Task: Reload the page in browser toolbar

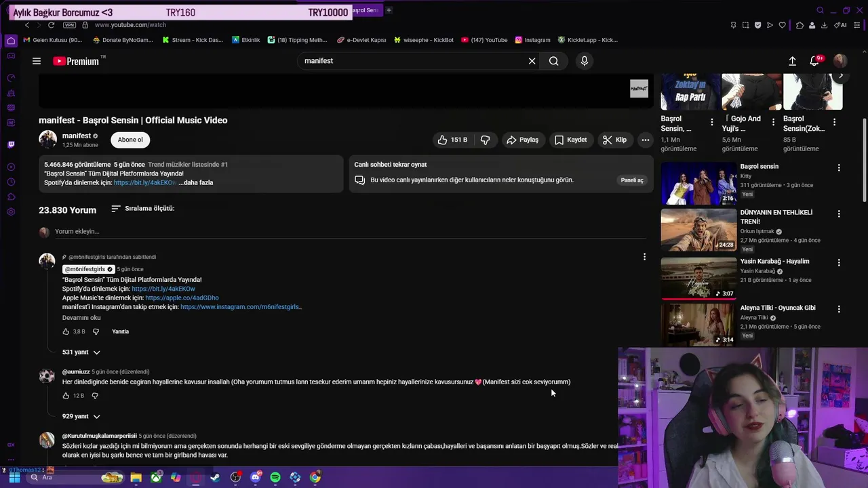Action: pyautogui.click(x=51, y=25)
